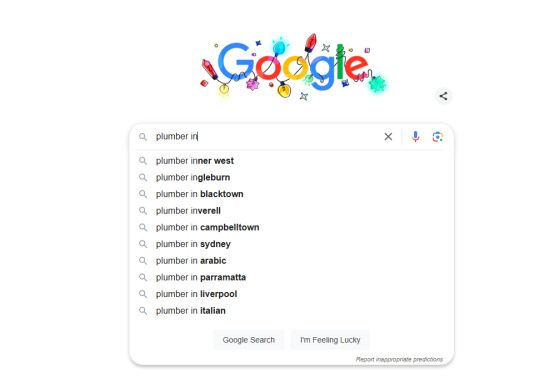This screenshot has height=382, width=540.
Task: Share the Google Doodle via share icon
Action: pos(444,96)
